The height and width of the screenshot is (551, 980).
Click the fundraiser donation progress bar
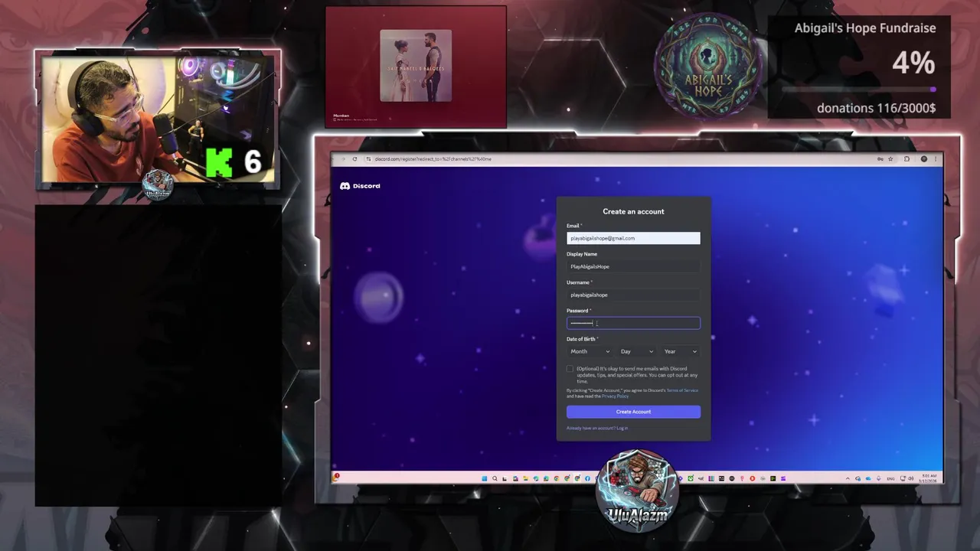859,89
